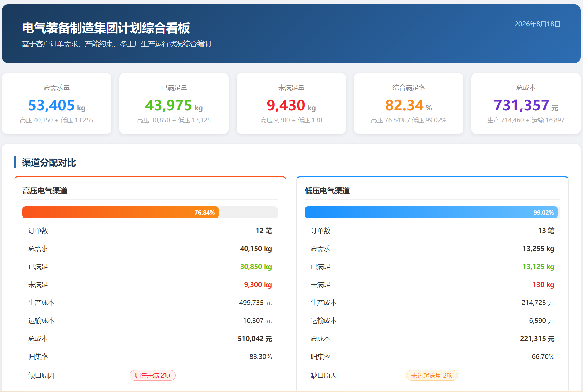Click the 40,150 kg total demand value

pyautogui.click(x=256, y=249)
